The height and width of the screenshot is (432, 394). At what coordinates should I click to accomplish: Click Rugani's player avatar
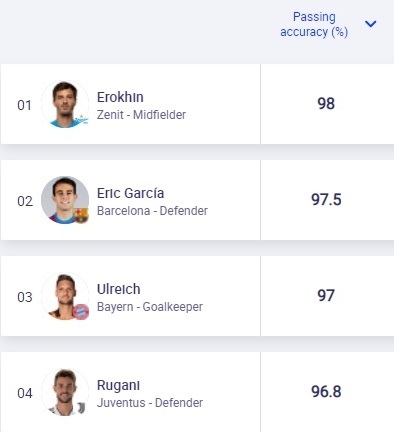[x=65, y=392]
